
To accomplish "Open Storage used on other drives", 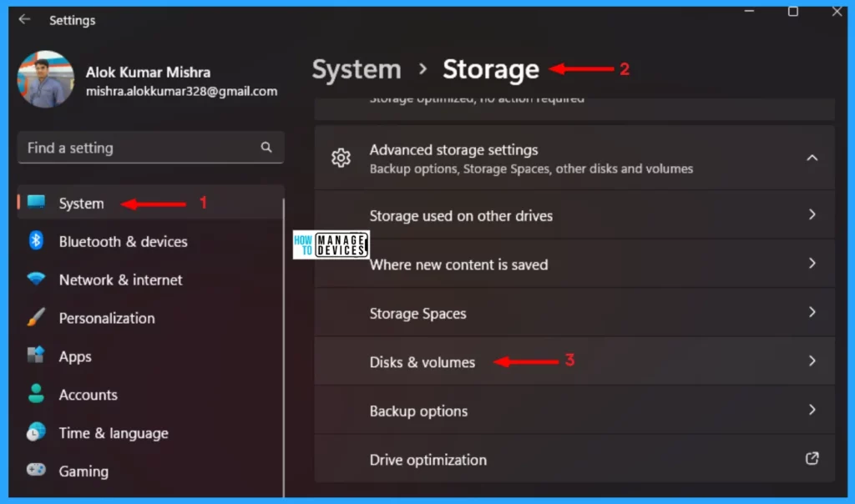I will pyautogui.click(x=574, y=215).
